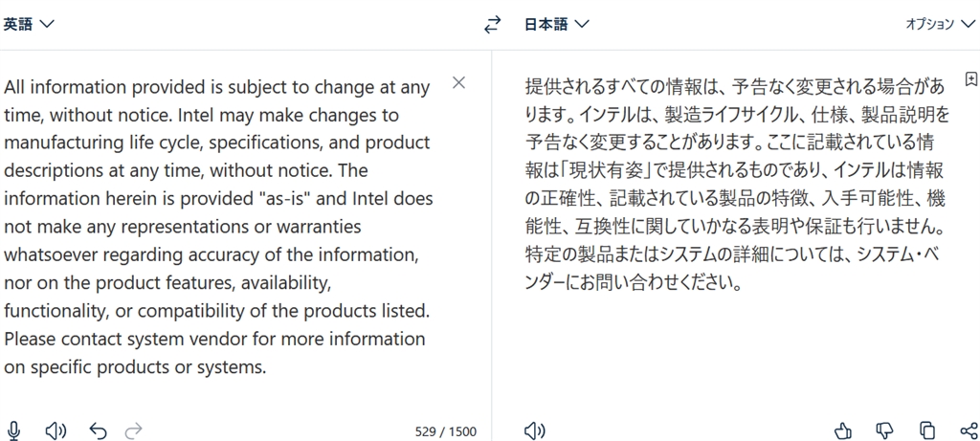Open the 英語 source language dropdown
980x441 pixels.
[29, 25]
